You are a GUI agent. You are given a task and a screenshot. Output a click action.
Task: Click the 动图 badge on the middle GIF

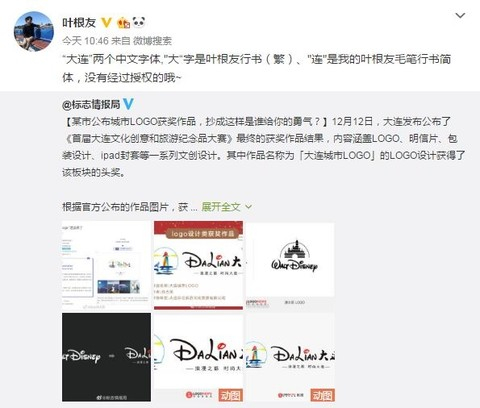coord(230,395)
